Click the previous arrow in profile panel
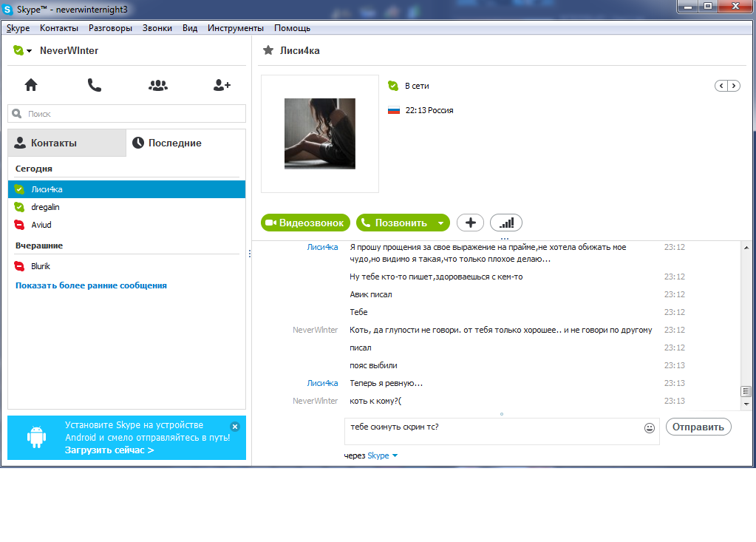The image size is (756, 542). coord(721,86)
